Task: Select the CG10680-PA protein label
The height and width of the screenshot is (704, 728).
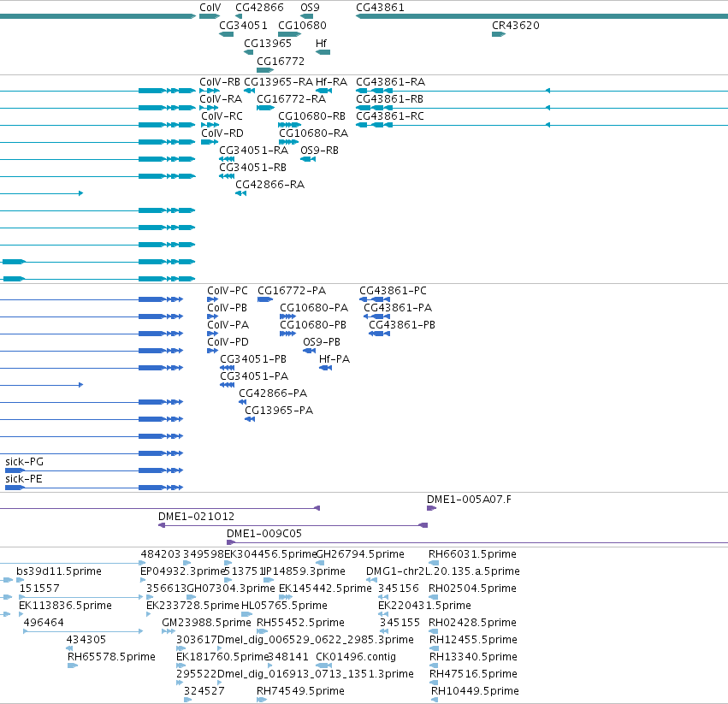Action: point(314,308)
